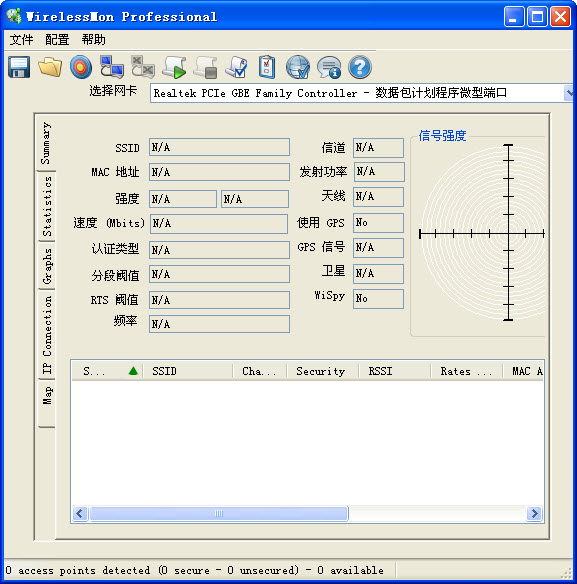
Task: Switch to the Graphs tab
Action: (47, 266)
